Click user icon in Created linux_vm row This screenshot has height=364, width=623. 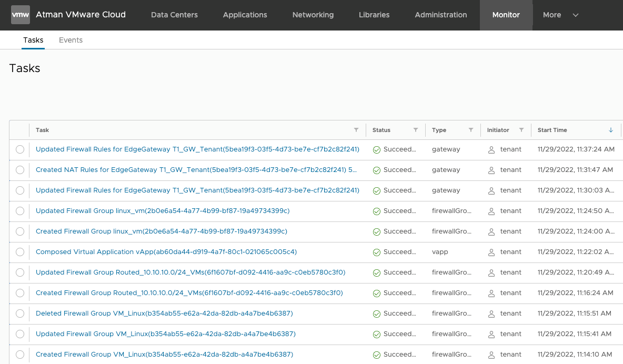click(x=491, y=232)
